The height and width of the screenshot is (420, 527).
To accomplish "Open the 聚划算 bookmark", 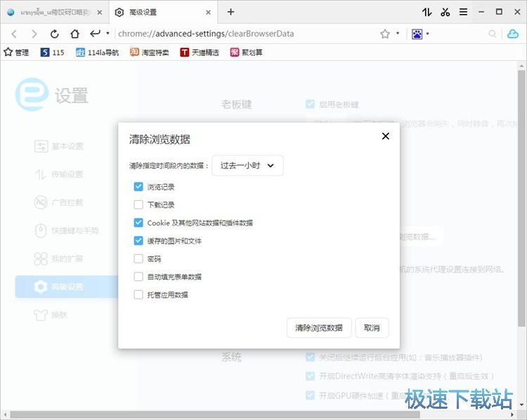I will (247, 52).
